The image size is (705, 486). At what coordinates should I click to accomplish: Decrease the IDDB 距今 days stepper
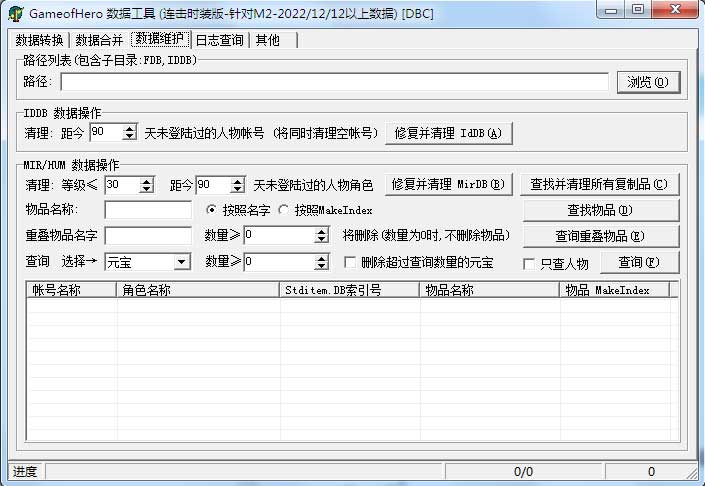pos(129,137)
